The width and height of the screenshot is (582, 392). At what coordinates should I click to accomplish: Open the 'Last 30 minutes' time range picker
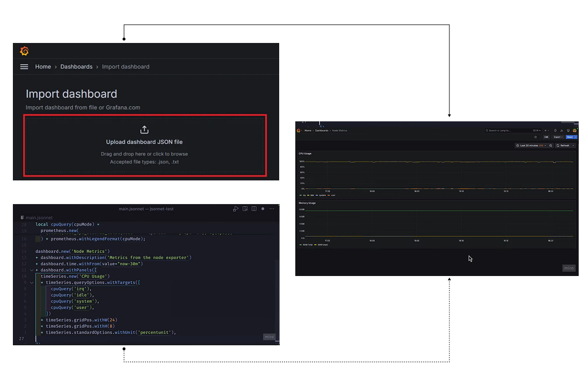point(532,146)
